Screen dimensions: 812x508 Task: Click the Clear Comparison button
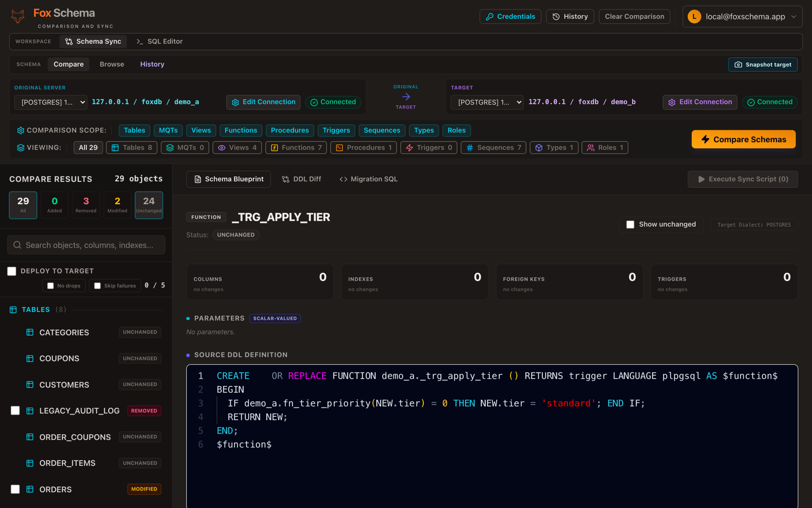click(634, 17)
